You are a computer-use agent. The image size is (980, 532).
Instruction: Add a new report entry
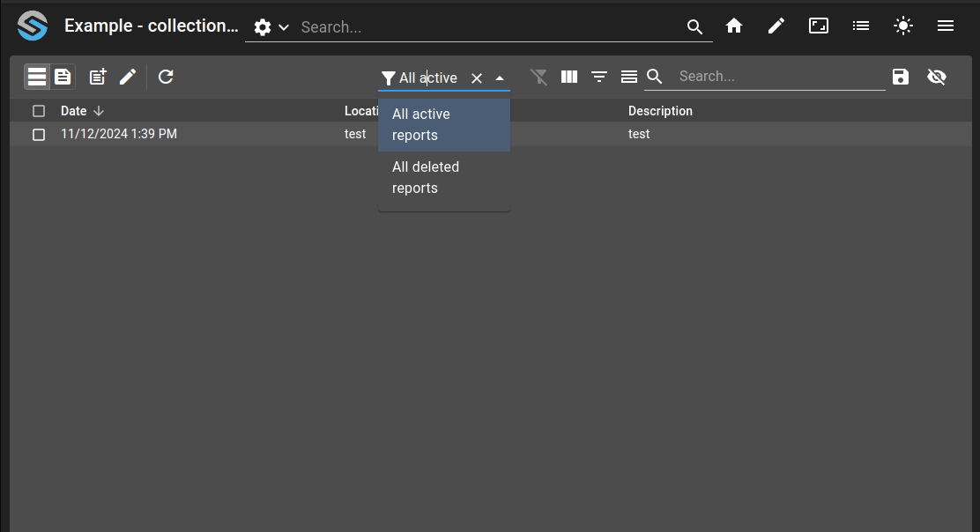click(98, 77)
